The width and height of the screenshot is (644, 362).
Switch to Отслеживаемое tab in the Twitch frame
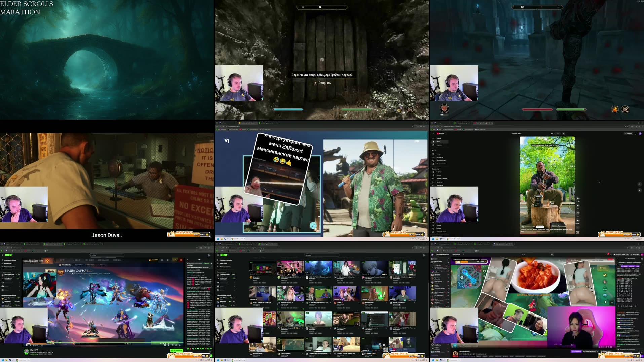[443, 255]
